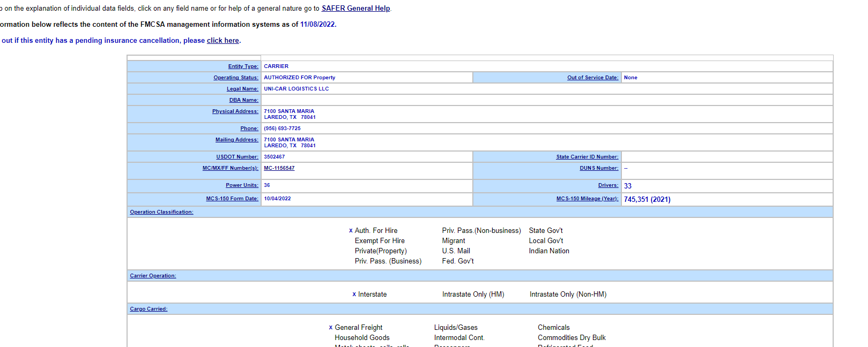Click the MC/MX/FF Number(s) field name
The height and width of the screenshot is (347, 868).
tap(231, 168)
